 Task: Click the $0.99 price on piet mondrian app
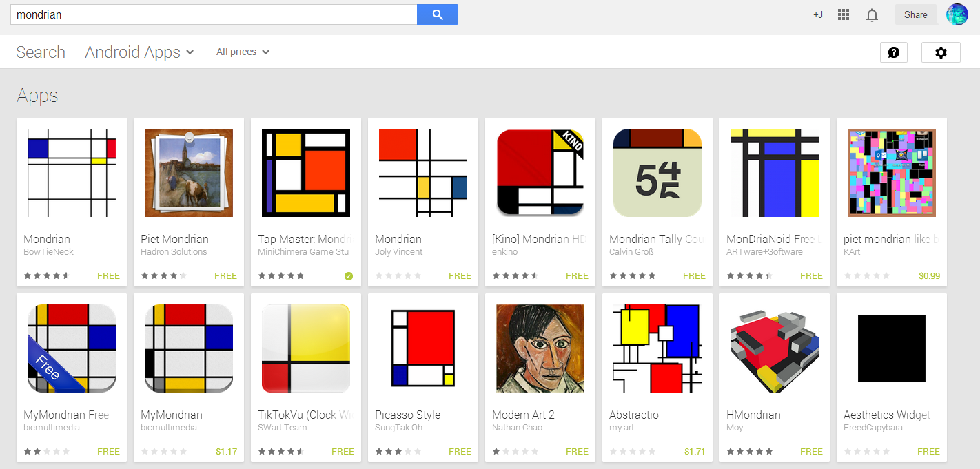coord(929,276)
